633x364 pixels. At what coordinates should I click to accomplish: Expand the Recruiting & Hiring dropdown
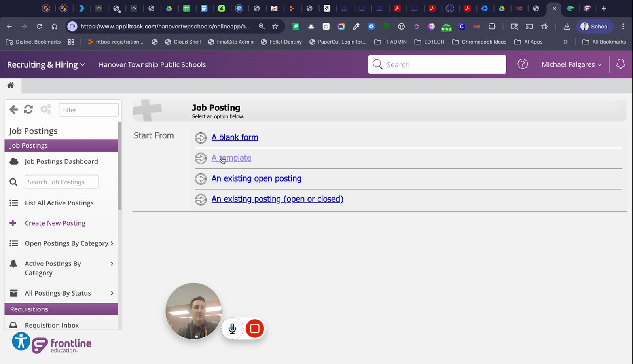click(46, 64)
